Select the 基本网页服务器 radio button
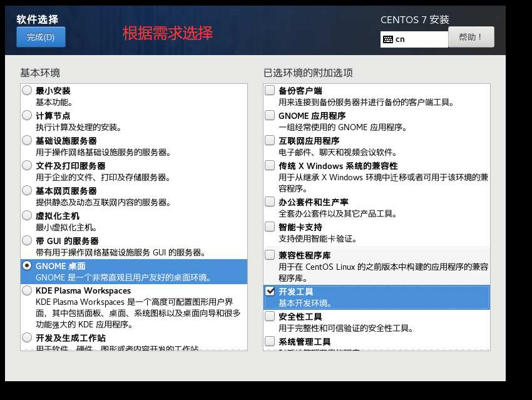Image resolution: width=532 pixels, height=400 pixels. pos(27,190)
